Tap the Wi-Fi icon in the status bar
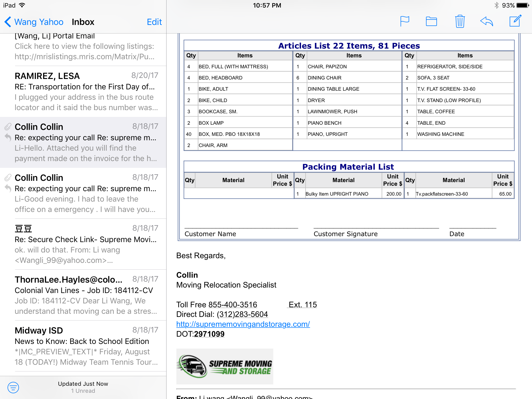The image size is (532, 399). [22, 5]
